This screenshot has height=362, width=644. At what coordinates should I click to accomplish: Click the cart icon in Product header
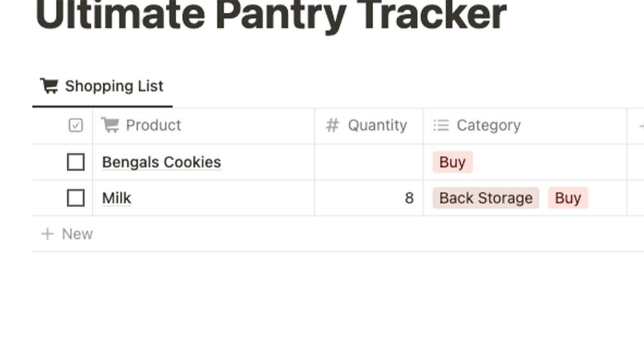coord(110,126)
